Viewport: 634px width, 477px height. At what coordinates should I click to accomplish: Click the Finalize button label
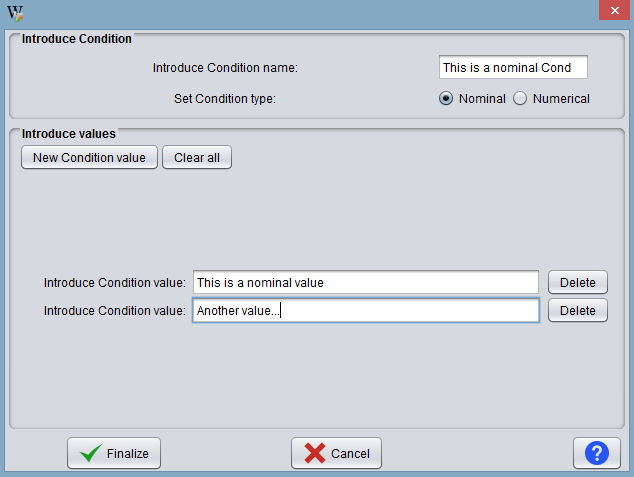[x=127, y=454]
